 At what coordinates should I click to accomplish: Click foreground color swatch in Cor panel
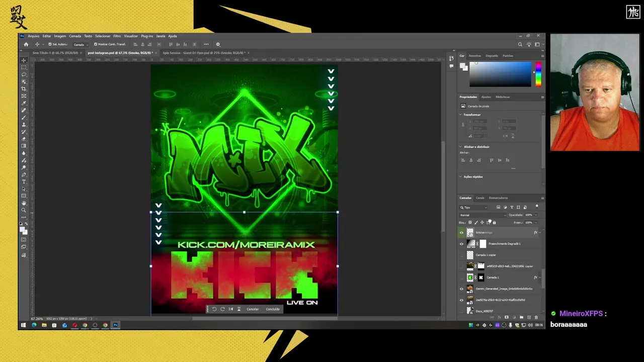(462, 65)
